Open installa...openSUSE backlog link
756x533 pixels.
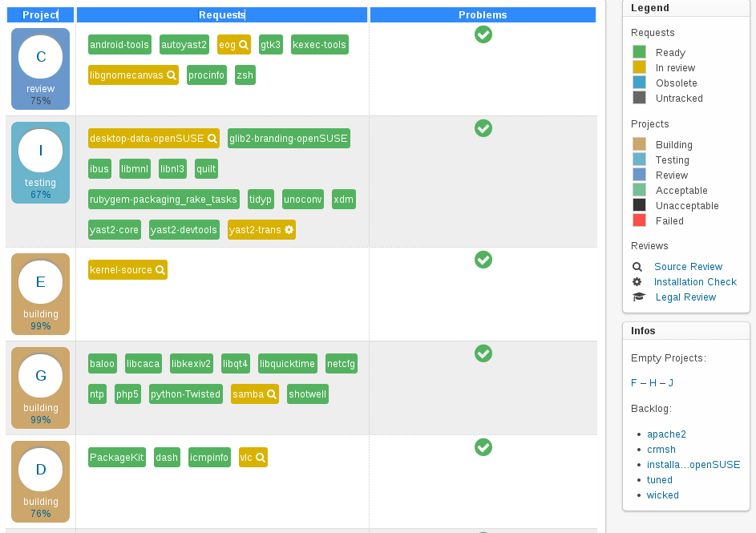pyautogui.click(x=693, y=465)
